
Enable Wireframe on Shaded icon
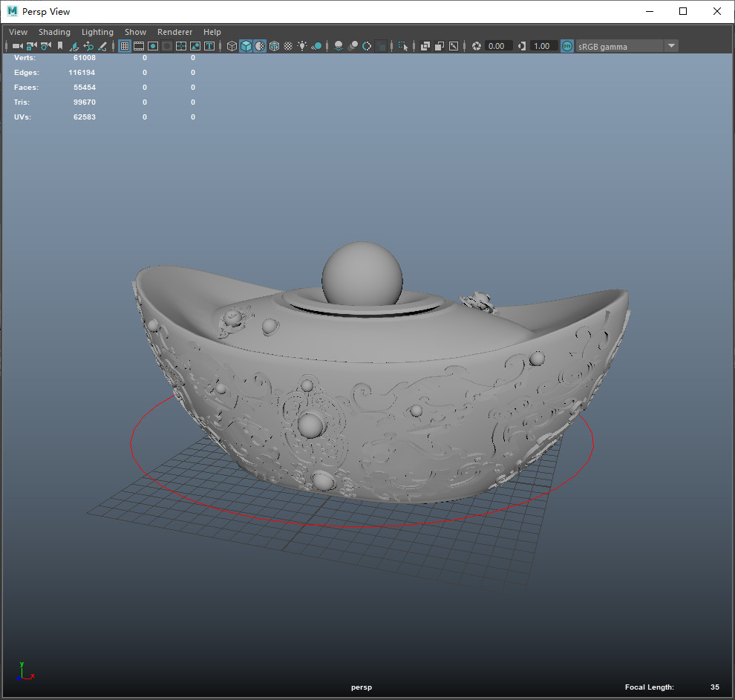[x=274, y=46]
